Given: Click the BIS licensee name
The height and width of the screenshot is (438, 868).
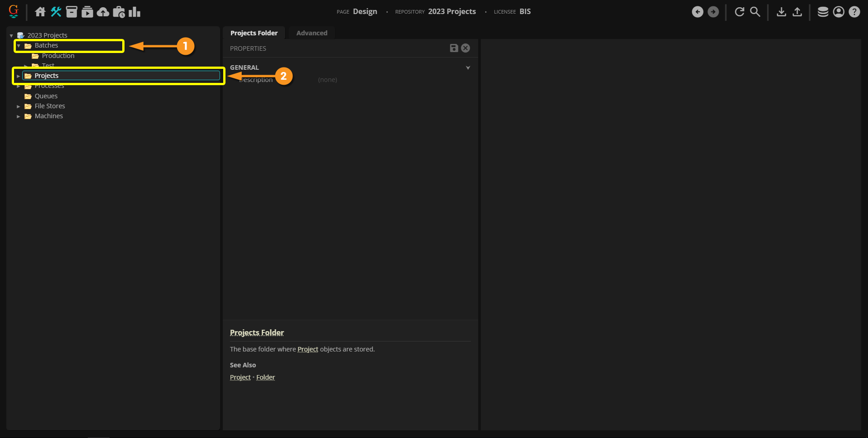Looking at the screenshot, I should click(x=525, y=12).
